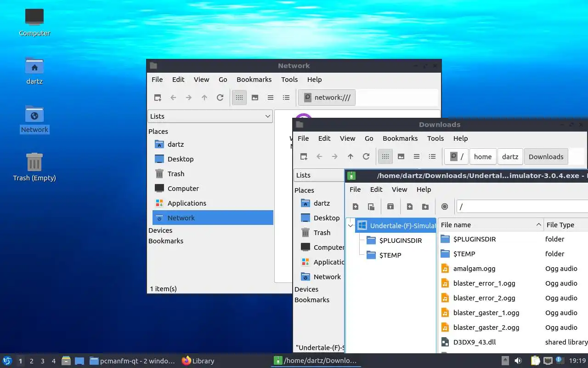This screenshot has height=368, width=588.
Task: Click New Tab icon in Downloads window toolbar
Action: 304,156
